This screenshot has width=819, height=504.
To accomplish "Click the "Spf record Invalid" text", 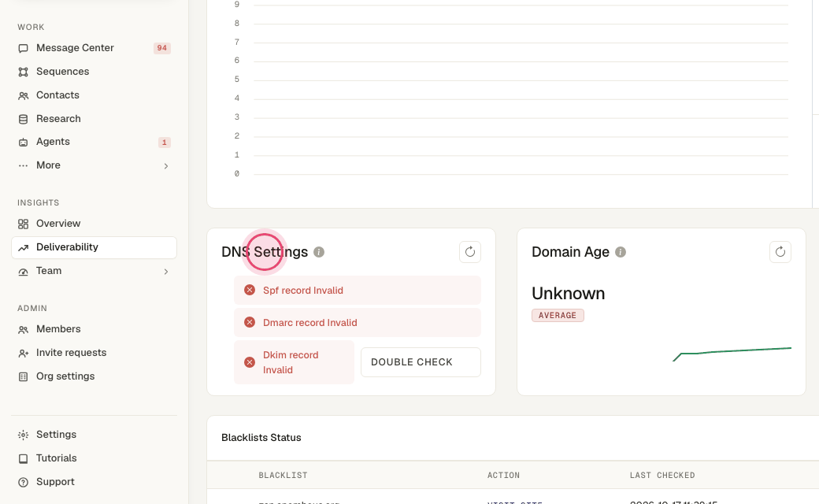I will coord(303,291).
